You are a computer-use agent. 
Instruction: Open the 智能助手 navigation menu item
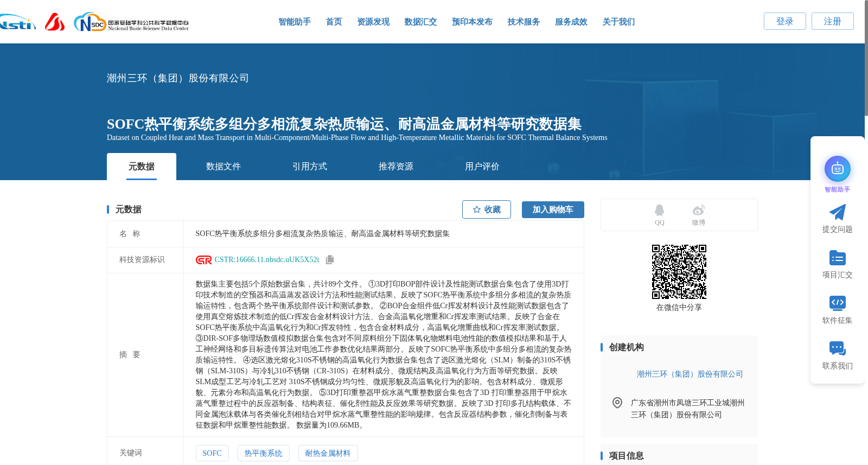click(x=295, y=22)
